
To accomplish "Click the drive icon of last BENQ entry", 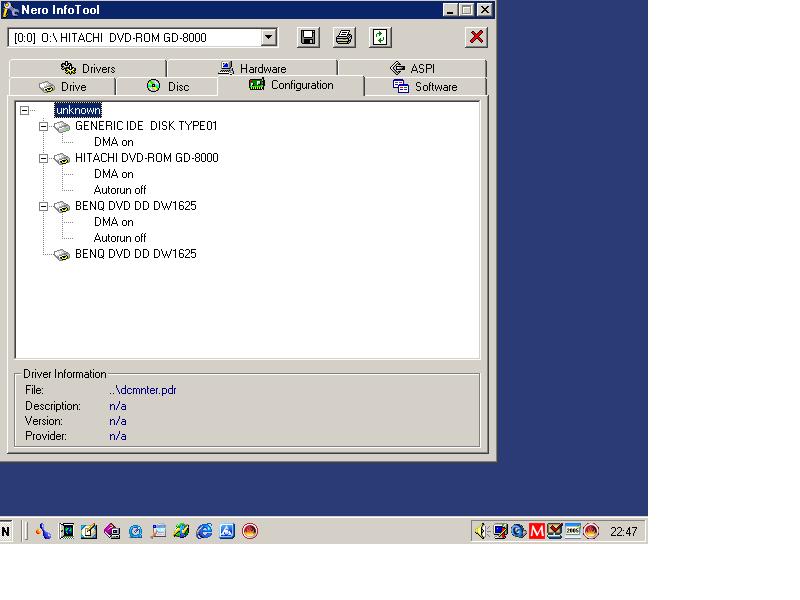I will (x=62, y=255).
